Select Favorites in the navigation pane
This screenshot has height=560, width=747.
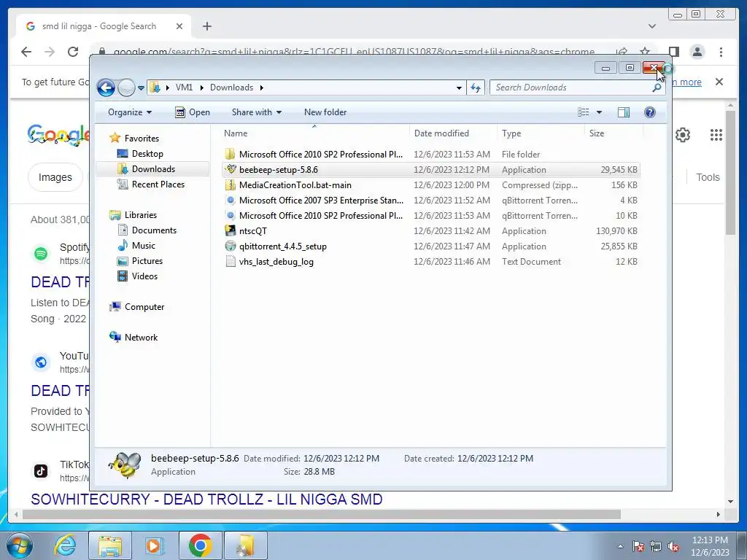coord(142,138)
